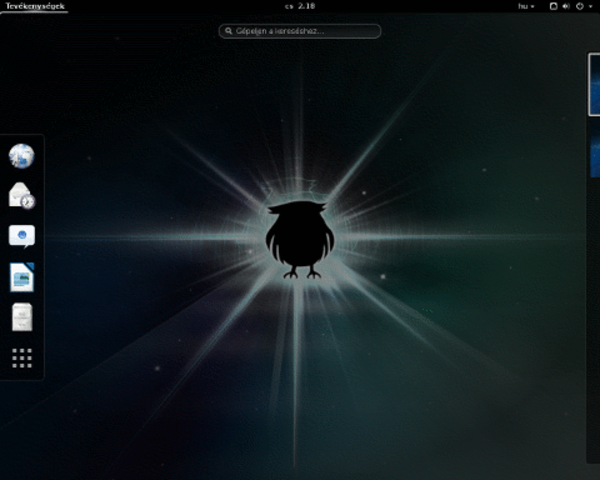Select the first workspace thumbnail
This screenshot has height=480, width=600.
594,85
